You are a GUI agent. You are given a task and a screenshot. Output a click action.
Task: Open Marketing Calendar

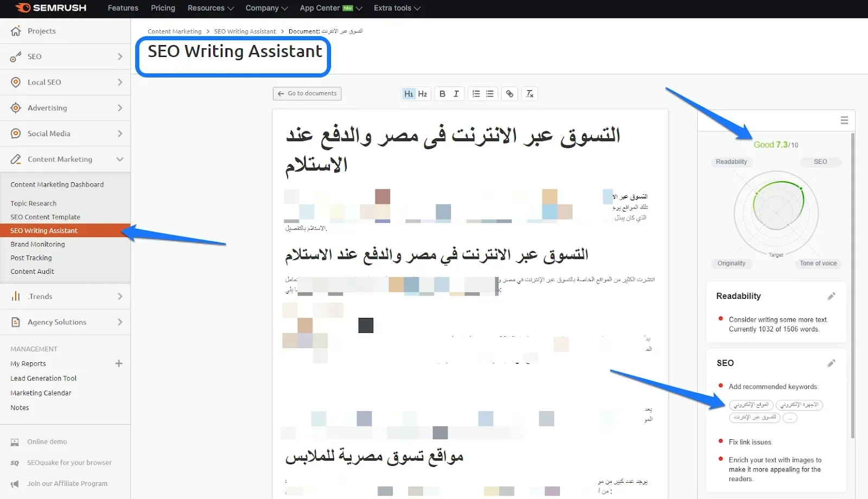pyautogui.click(x=41, y=393)
